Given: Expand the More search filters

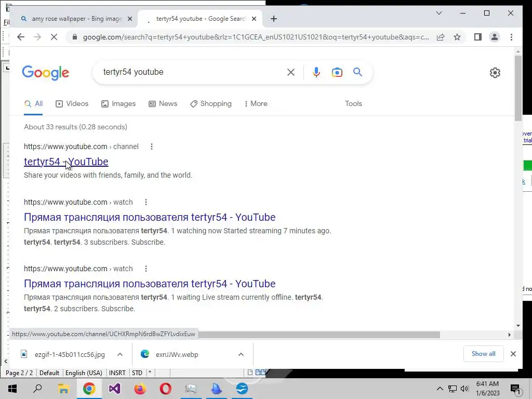Looking at the screenshot, I should 256,103.
